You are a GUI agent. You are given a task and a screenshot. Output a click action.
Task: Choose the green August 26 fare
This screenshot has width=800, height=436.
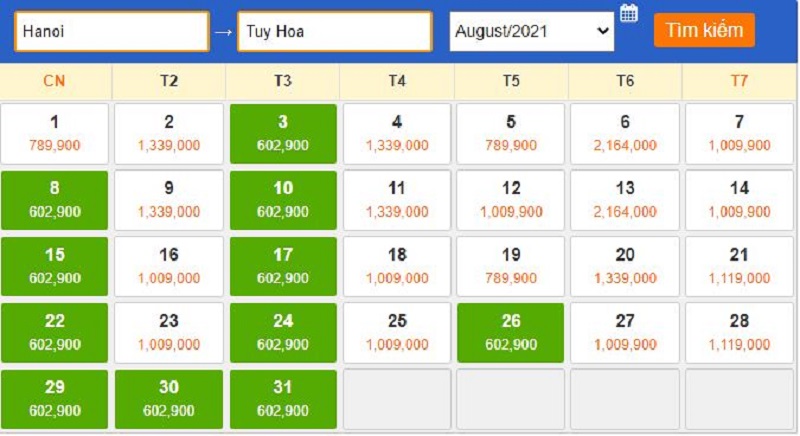pos(511,332)
